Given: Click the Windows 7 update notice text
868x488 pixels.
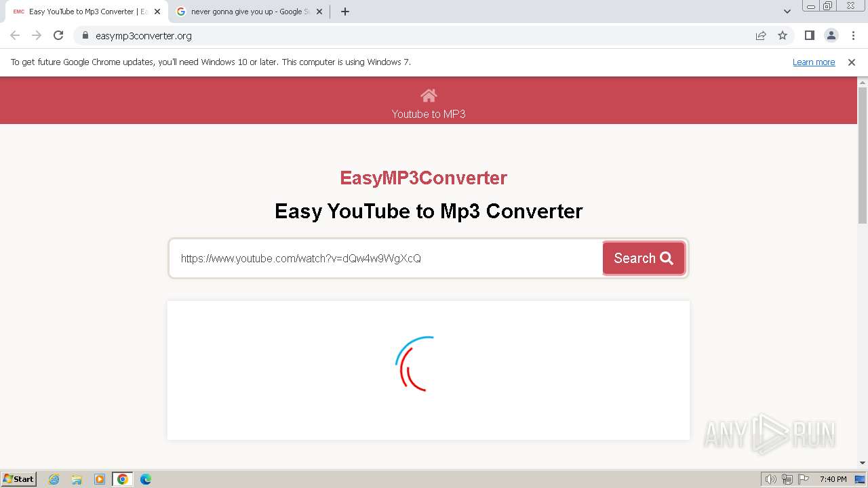Looking at the screenshot, I should pyautogui.click(x=211, y=62).
